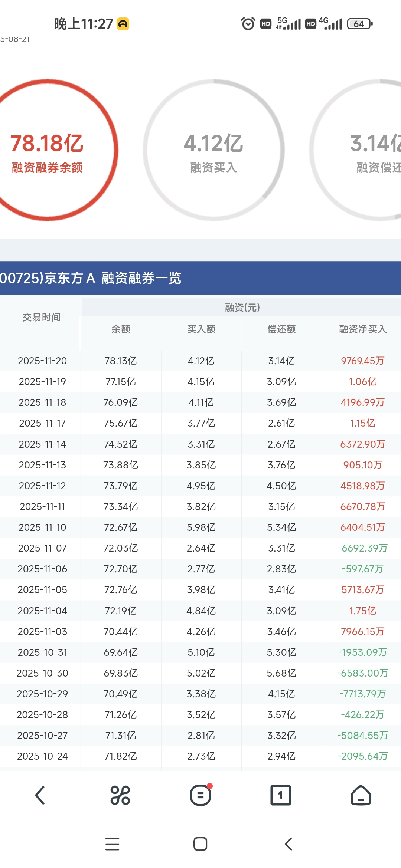The width and height of the screenshot is (401, 868).
Task: Select the 4.12亿 融资买入 circle
Action: point(214,150)
